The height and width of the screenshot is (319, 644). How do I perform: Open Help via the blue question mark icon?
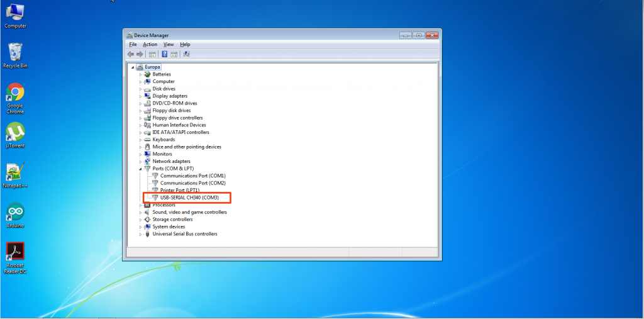[164, 54]
